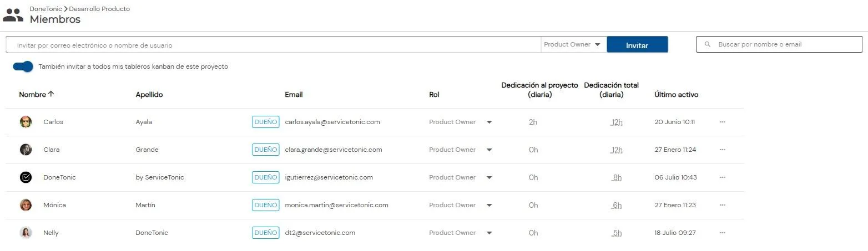Click last active date 20 Junio 10:11
Screen dimensions: 868x251
click(675, 122)
